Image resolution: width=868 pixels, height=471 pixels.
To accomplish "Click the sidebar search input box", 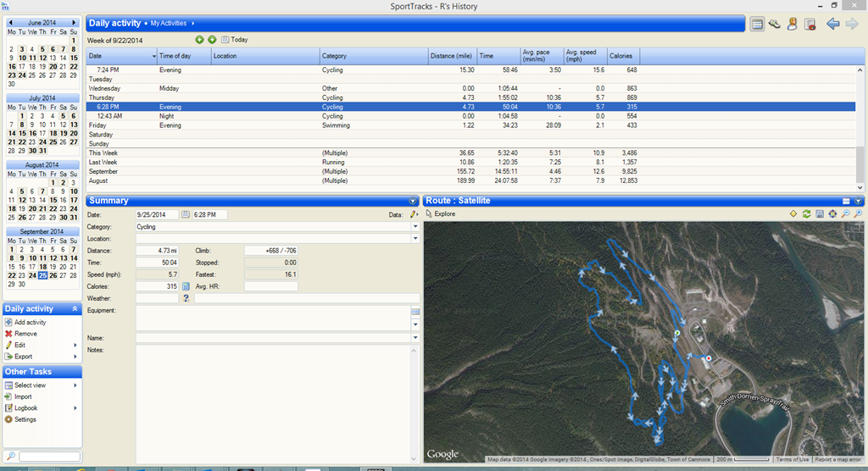I will tap(49, 457).
